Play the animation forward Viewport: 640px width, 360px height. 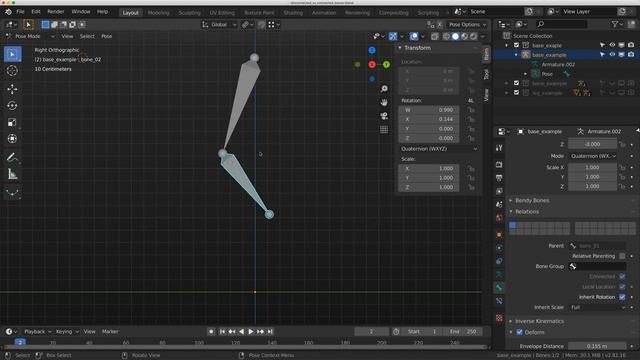(251, 331)
